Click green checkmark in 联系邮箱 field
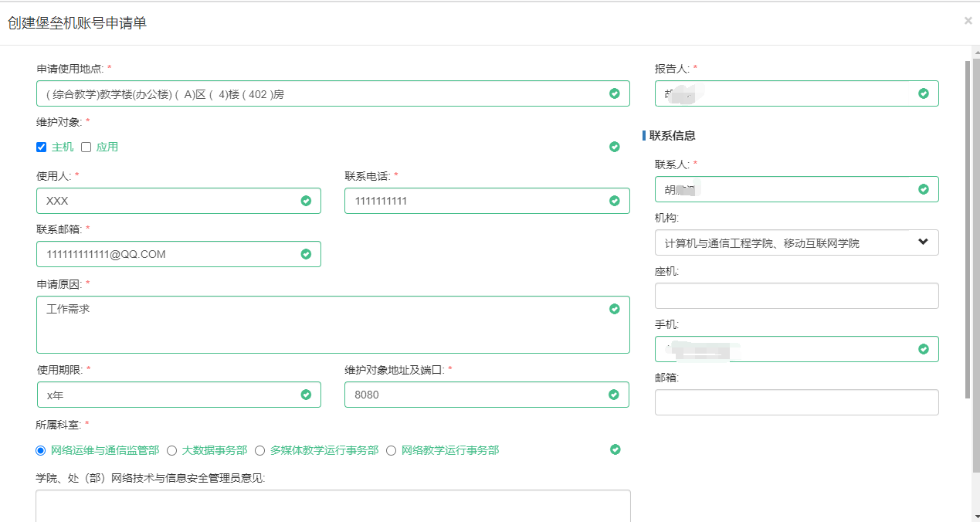The image size is (980, 522). click(306, 254)
